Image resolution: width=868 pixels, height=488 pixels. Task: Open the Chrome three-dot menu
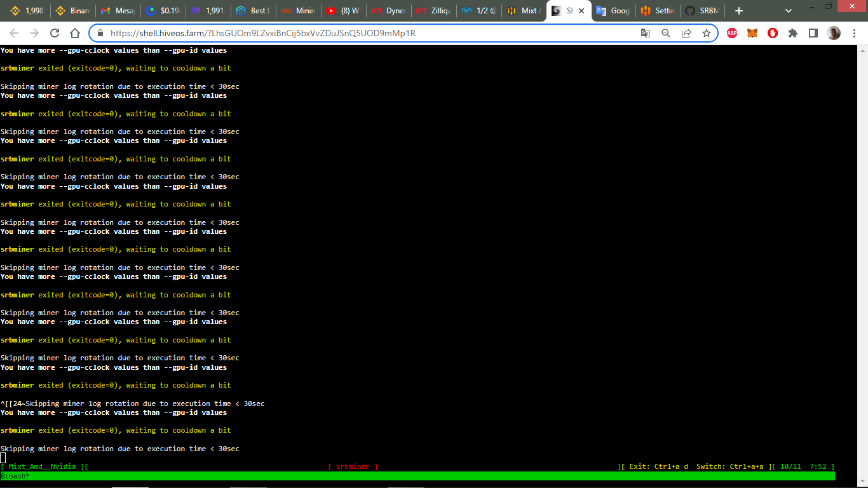855,34
